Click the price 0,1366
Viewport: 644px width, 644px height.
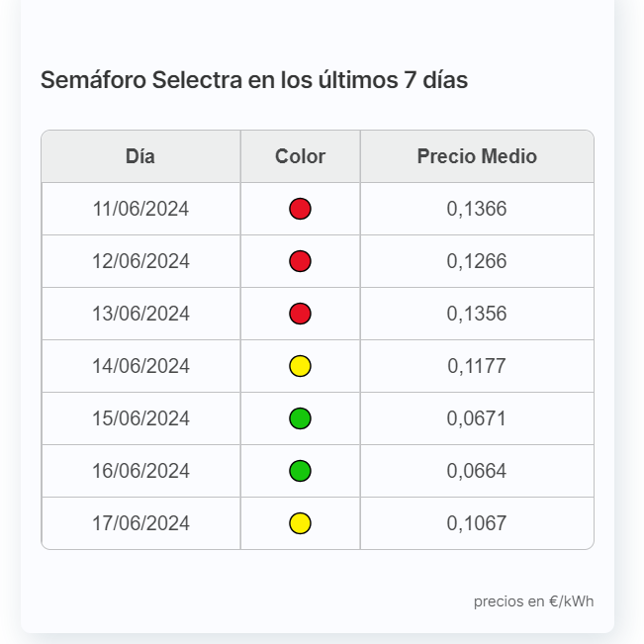477,209
